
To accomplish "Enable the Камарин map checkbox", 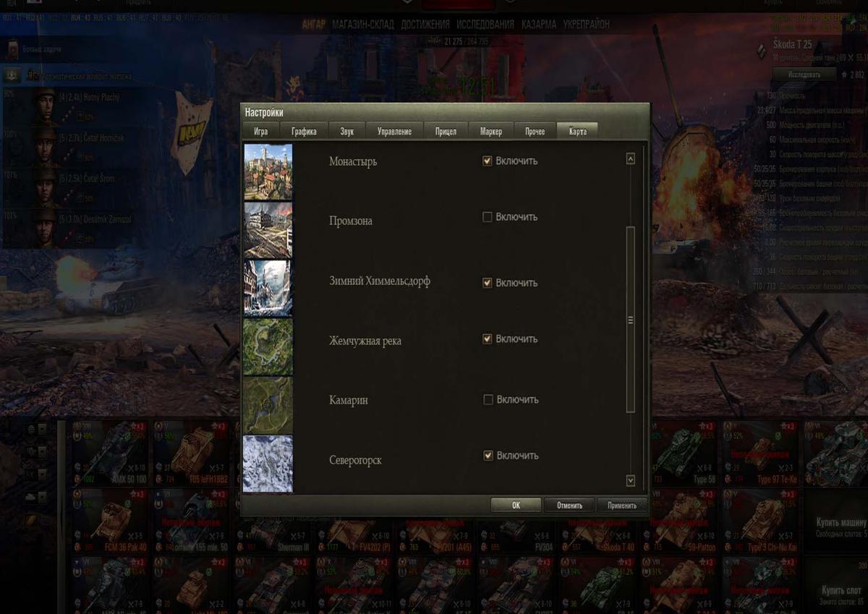I will coord(488,399).
